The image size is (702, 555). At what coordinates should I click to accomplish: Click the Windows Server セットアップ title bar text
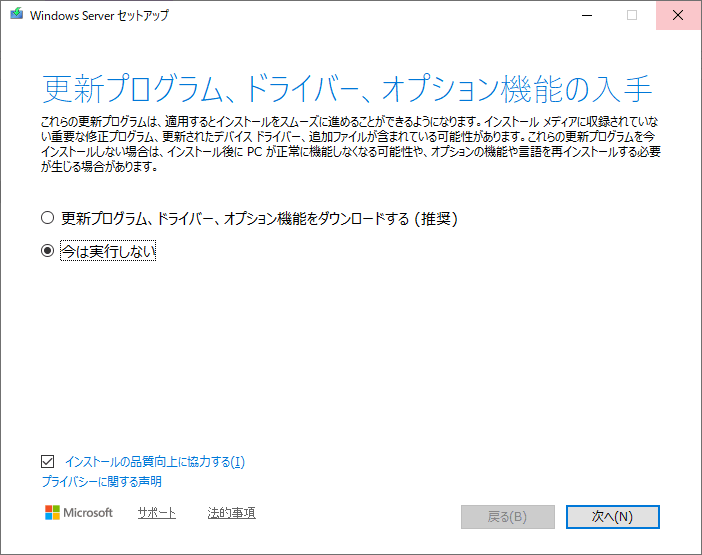tap(100, 16)
